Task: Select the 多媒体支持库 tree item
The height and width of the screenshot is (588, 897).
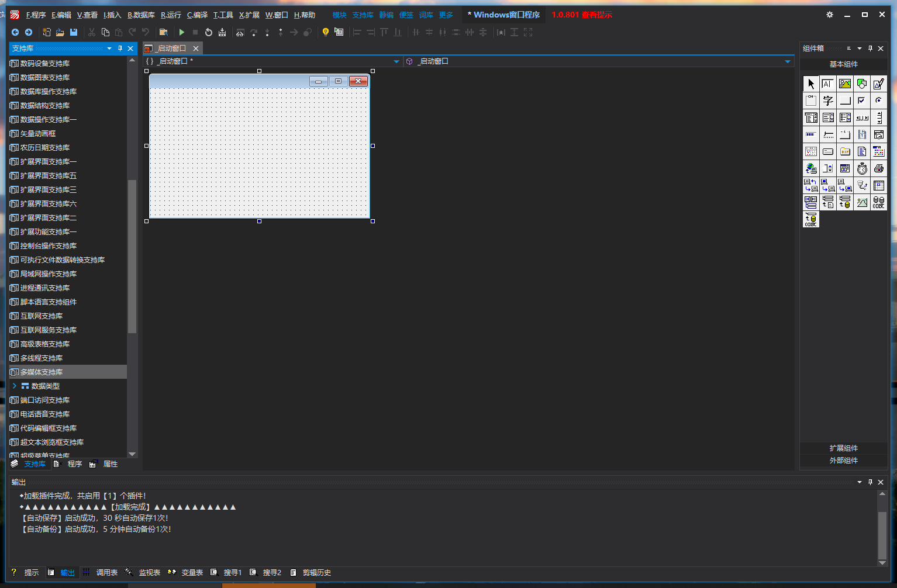Action: click(x=68, y=372)
